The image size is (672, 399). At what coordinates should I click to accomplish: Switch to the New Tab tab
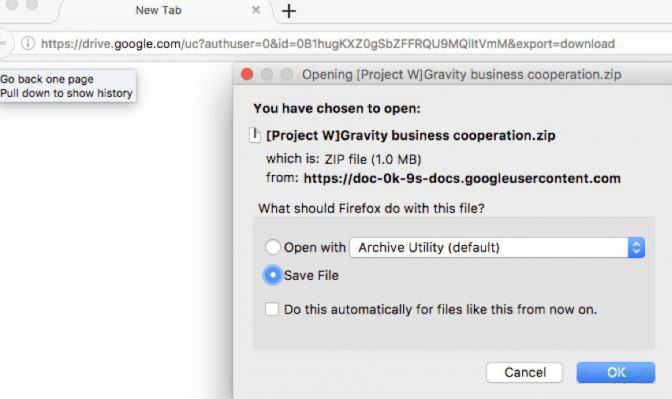tap(159, 10)
